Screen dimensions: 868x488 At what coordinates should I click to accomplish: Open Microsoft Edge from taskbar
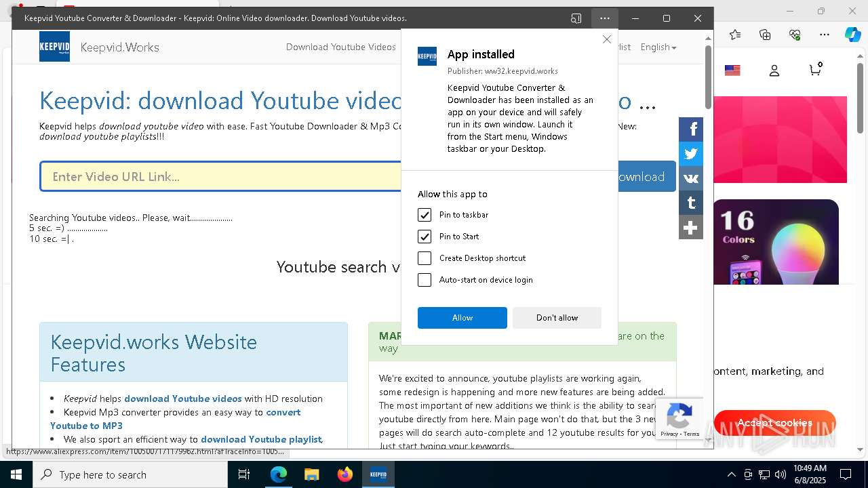pos(279,474)
